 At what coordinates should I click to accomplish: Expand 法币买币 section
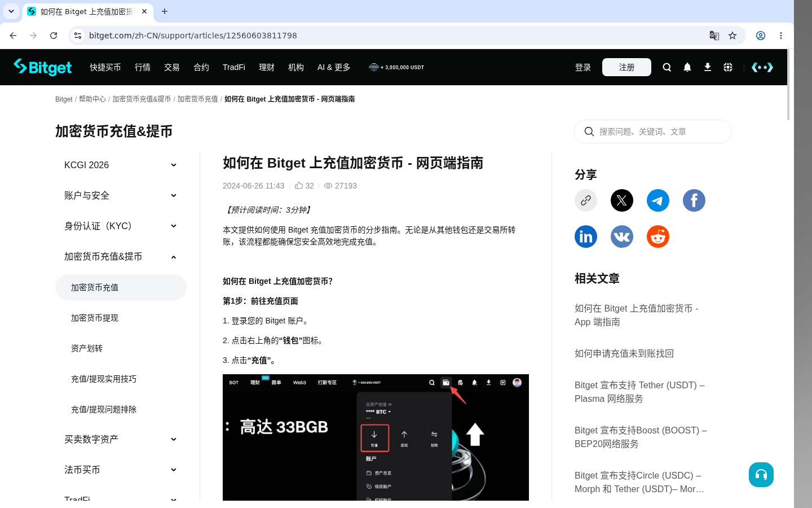point(121,470)
